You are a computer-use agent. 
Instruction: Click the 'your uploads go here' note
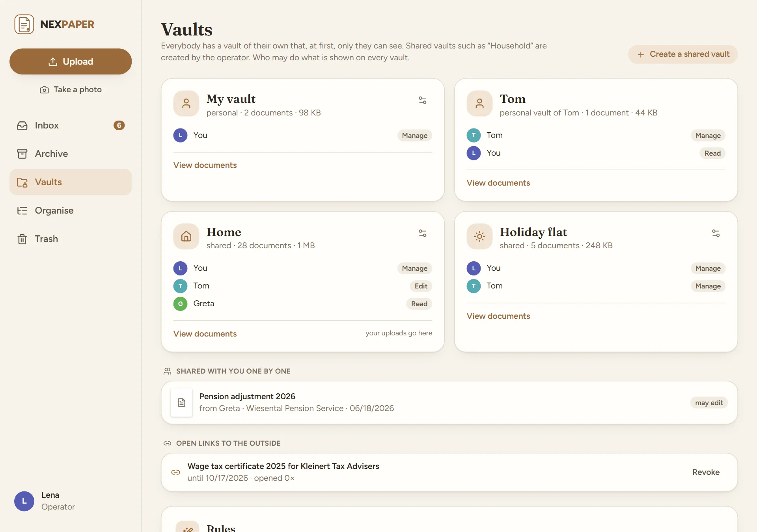click(399, 333)
